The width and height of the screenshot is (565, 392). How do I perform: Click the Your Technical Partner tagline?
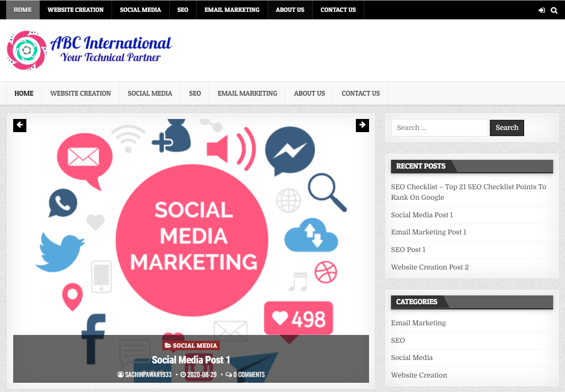(x=111, y=58)
